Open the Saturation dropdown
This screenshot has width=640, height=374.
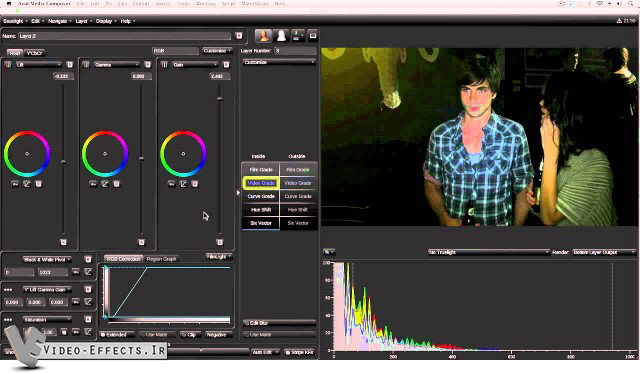(47, 319)
